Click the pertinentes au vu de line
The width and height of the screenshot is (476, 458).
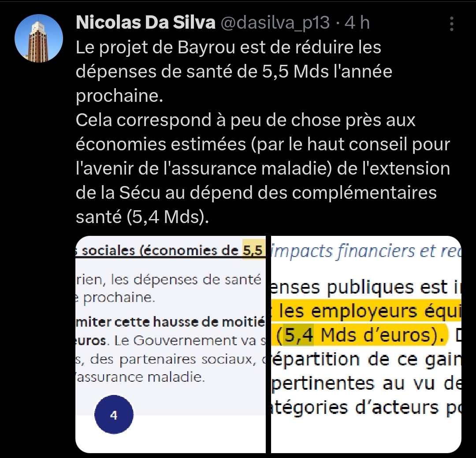[366, 384]
